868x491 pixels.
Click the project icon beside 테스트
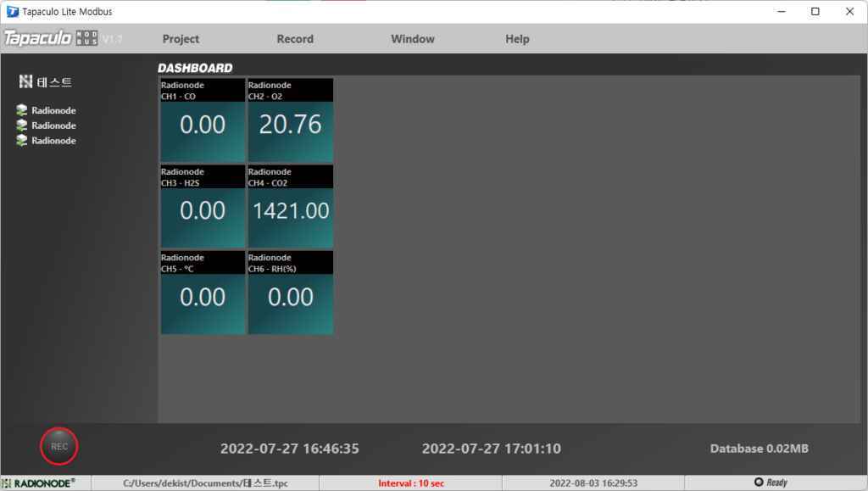point(25,82)
